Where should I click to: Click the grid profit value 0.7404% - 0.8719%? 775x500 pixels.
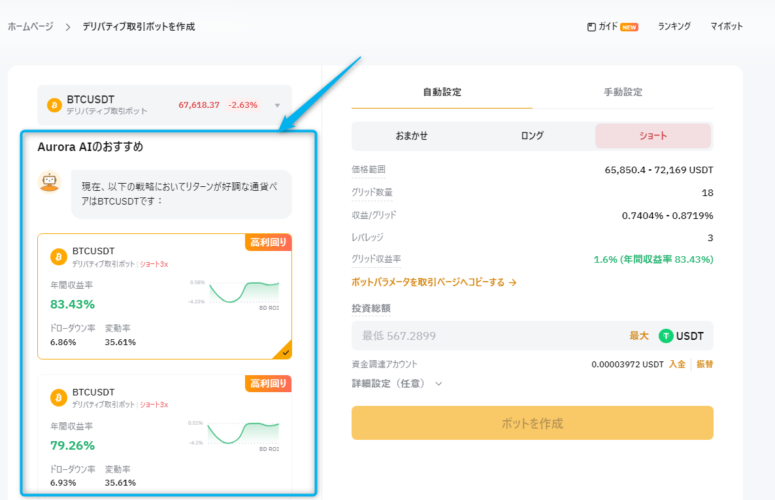(667, 215)
